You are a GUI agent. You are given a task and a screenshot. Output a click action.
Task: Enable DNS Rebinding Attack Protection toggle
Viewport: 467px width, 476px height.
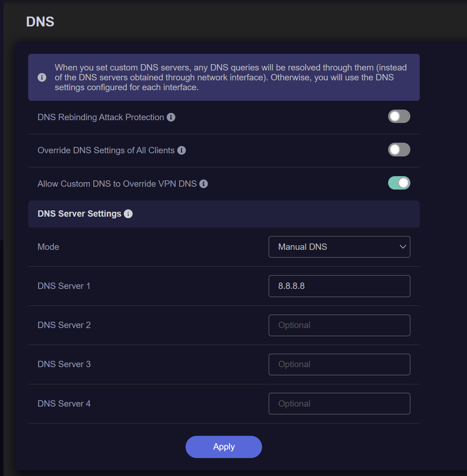(399, 117)
